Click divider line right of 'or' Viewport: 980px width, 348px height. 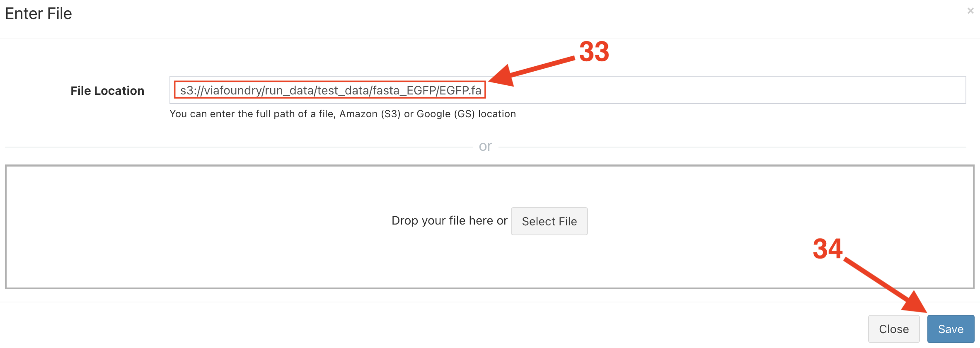(x=732, y=147)
